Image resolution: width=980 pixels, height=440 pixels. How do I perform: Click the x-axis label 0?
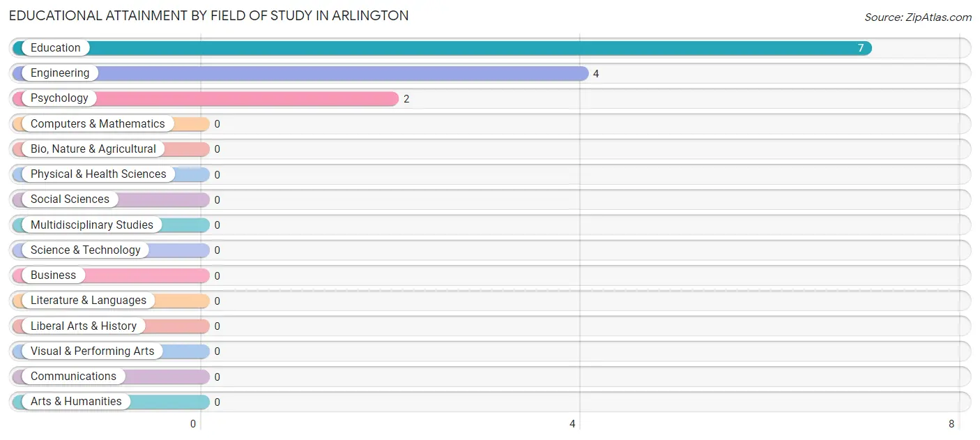coord(193,423)
